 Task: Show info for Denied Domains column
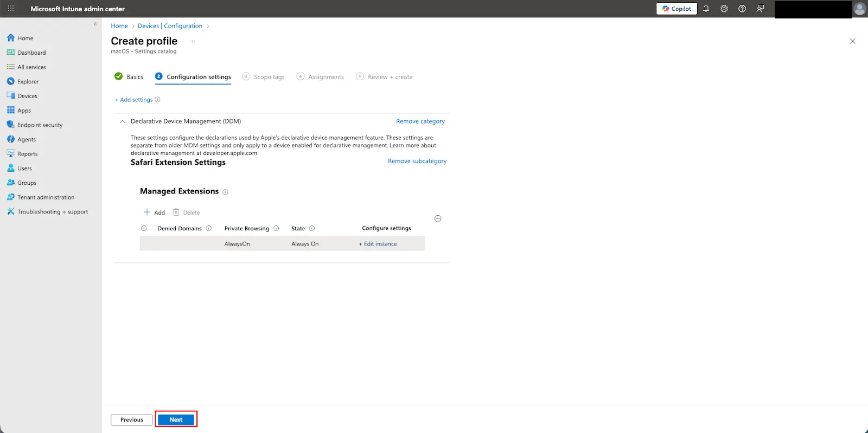click(209, 229)
